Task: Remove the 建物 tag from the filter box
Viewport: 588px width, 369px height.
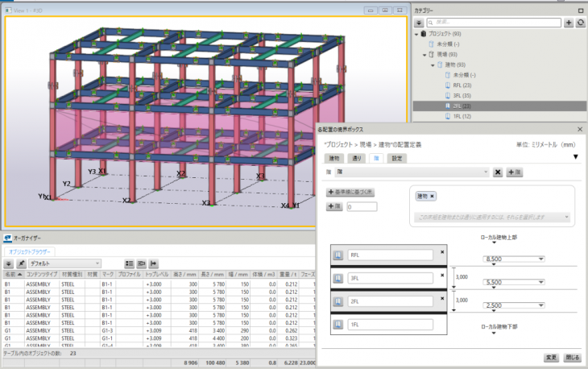Action: point(433,197)
